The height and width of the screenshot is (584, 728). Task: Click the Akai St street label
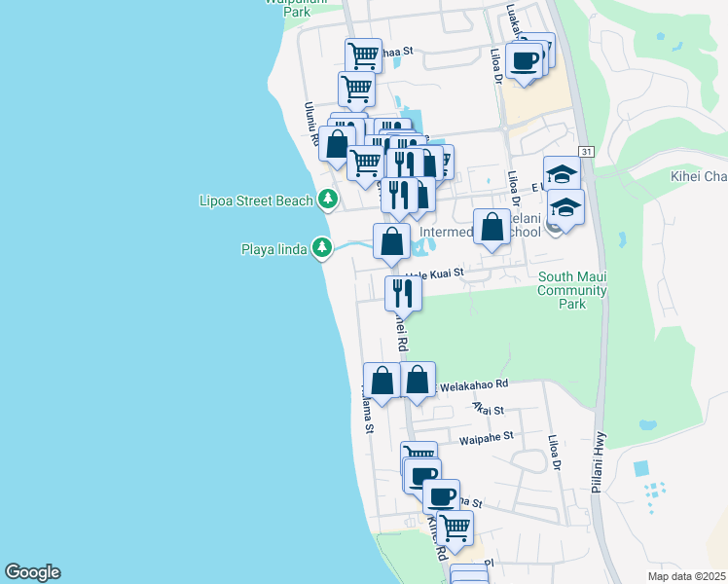point(488,409)
